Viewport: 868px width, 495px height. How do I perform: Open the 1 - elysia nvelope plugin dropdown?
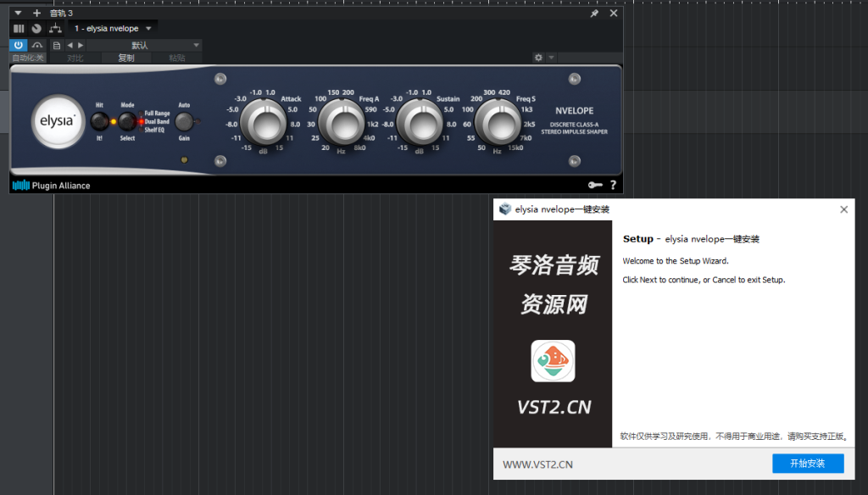(110, 28)
